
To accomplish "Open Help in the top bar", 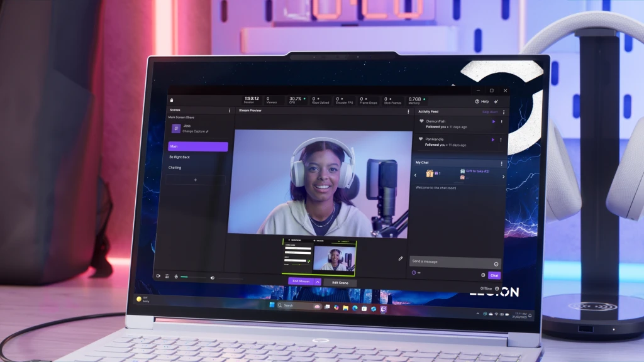I will point(482,101).
